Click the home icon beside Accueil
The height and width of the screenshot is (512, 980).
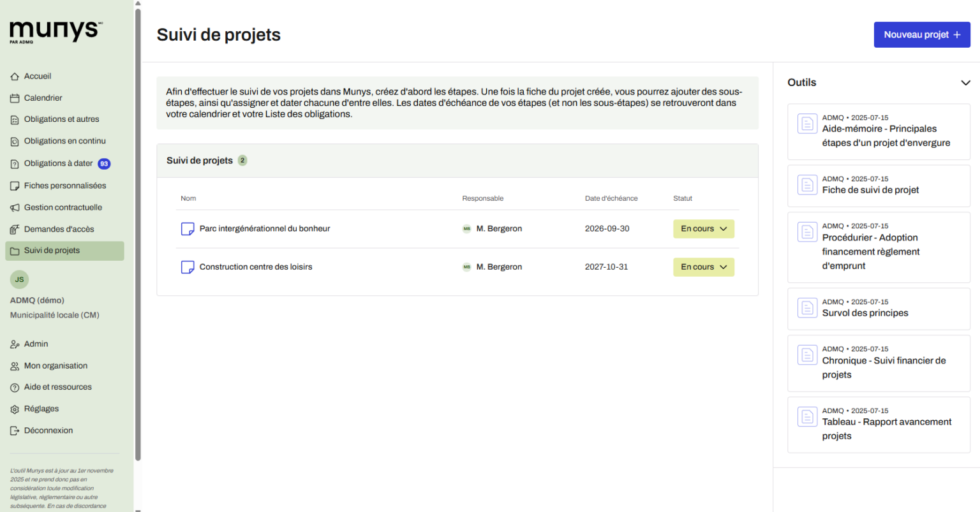pos(15,77)
